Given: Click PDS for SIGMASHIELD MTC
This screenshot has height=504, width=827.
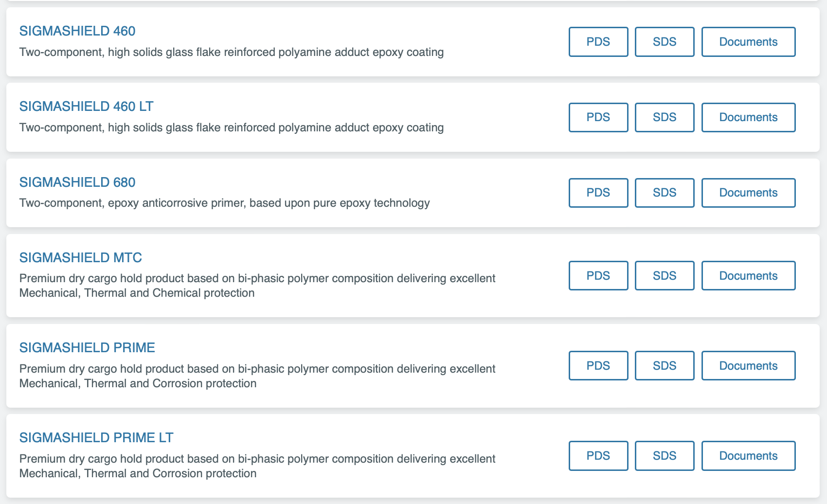Looking at the screenshot, I should click(598, 276).
